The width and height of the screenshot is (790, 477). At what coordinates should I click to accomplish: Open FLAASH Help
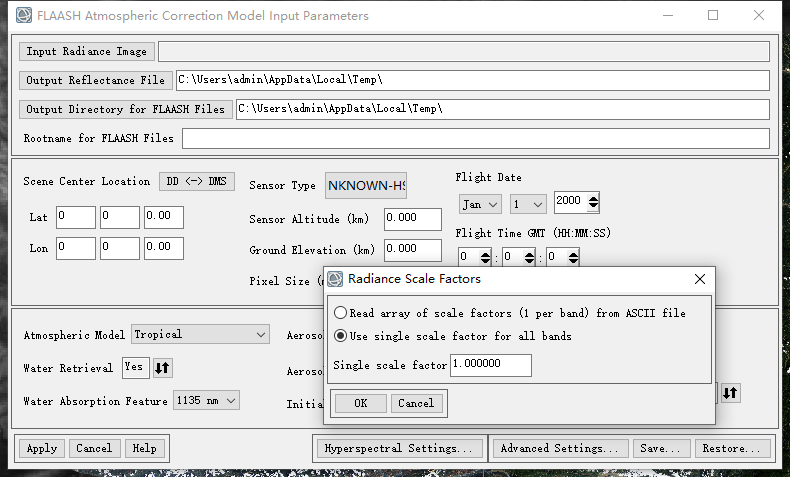coord(145,448)
